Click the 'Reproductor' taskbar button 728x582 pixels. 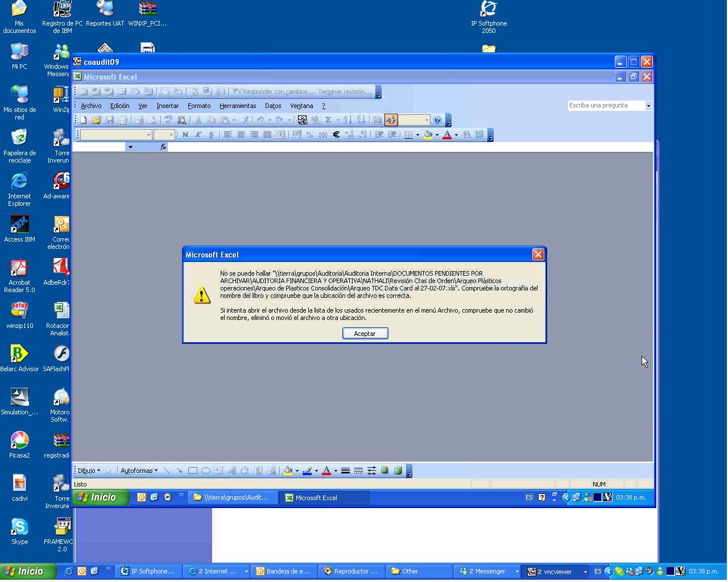pyautogui.click(x=351, y=571)
